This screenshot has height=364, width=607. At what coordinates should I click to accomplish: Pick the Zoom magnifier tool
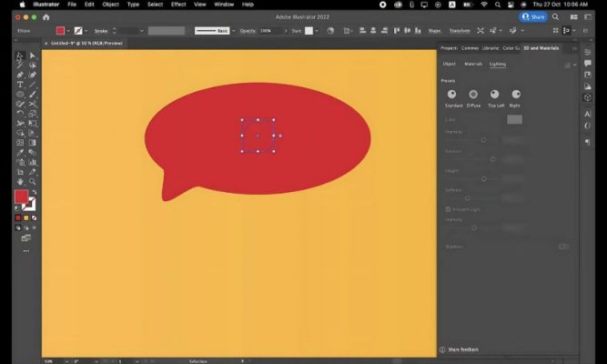[x=33, y=181]
